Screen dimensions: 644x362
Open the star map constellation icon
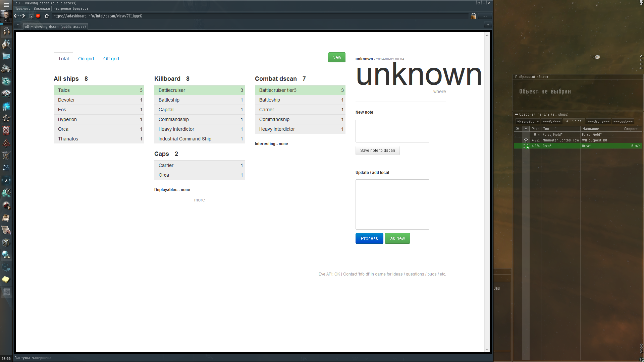pos(6,168)
